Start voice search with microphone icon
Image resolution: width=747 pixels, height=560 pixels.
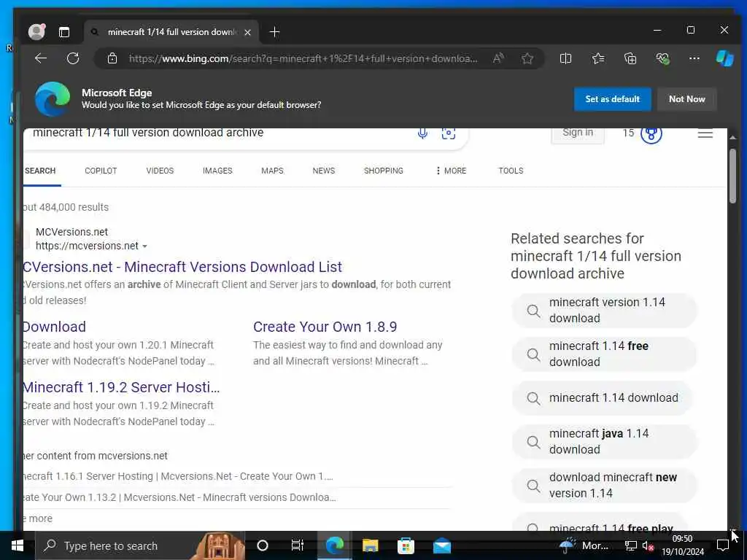coord(422,134)
